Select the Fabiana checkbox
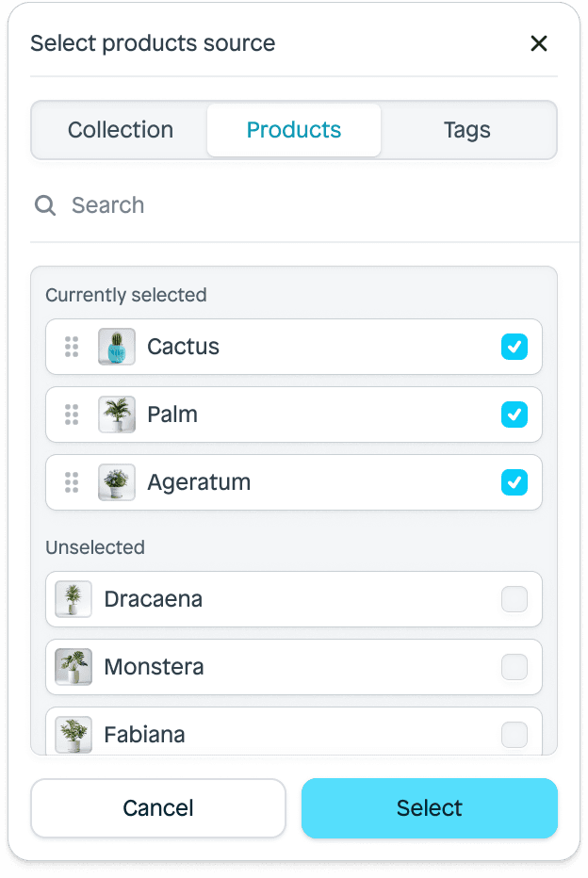Screen dimensions: 588x878 coord(514,735)
